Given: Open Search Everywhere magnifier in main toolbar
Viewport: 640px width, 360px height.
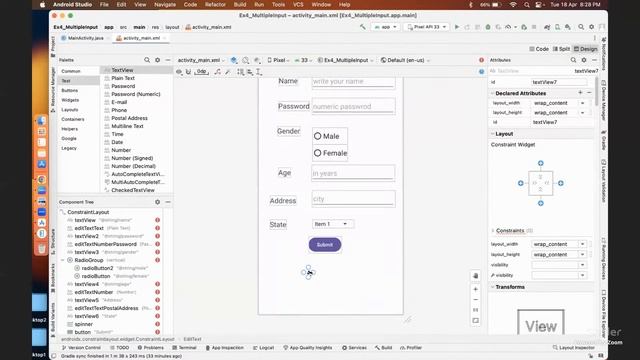Looking at the screenshot, I should tap(581, 27).
